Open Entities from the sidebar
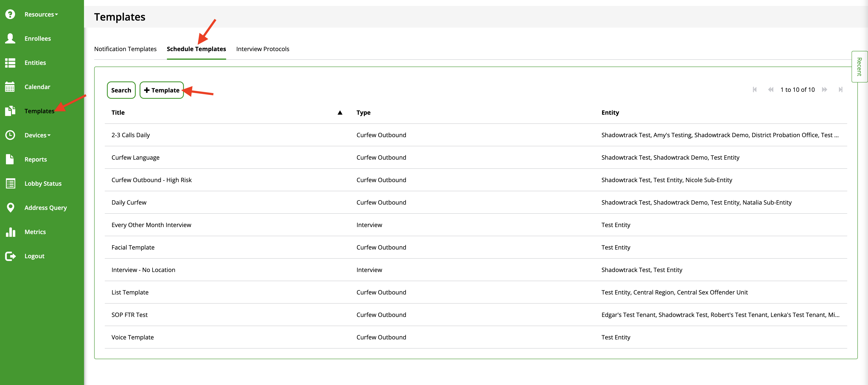Image resolution: width=868 pixels, height=385 pixels. [x=35, y=63]
